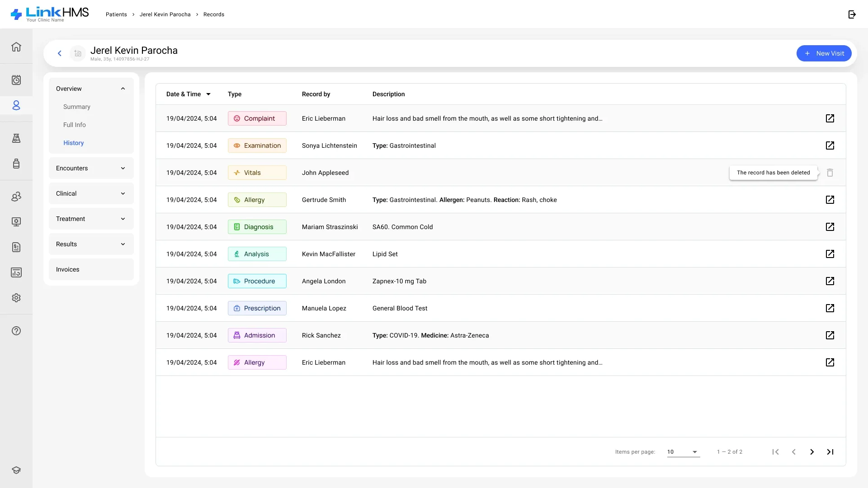Open the medicine bottle sidebar icon

point(16,164)
